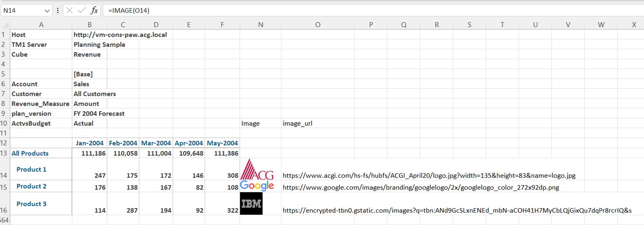Select the May-2004 column heading cell

coord(222,143)
